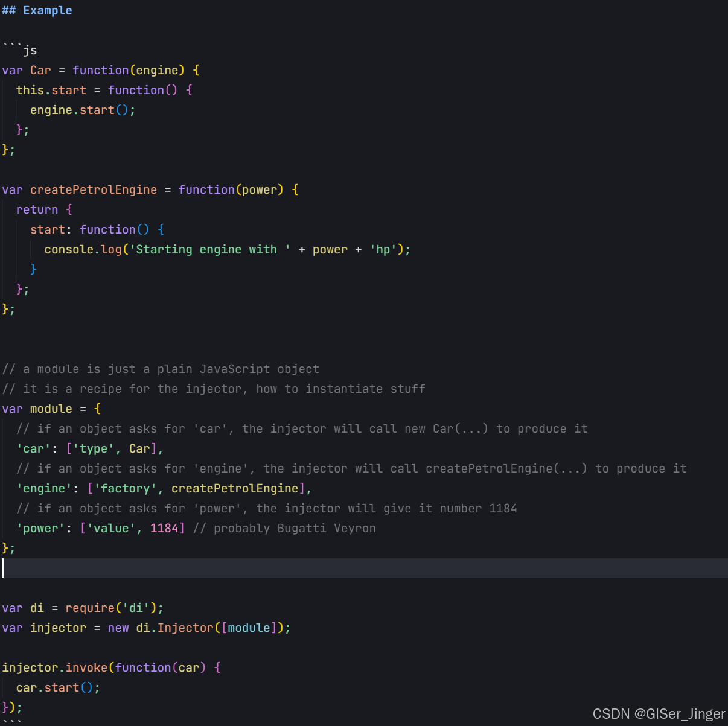The image size is (728, 726).
Task: Click the "invoke" method name
Action: click(x=86, y=667)
